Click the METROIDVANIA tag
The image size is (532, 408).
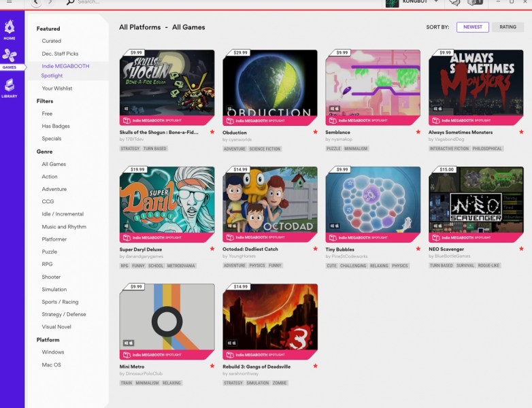pos(181,266)
